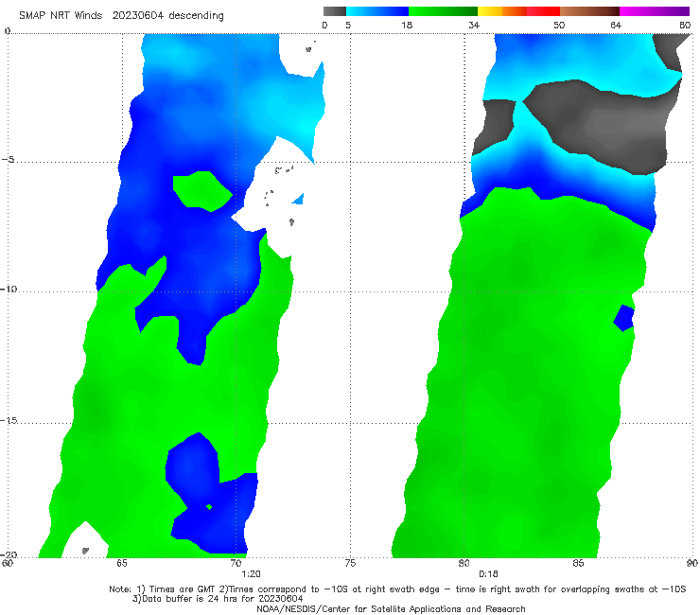700x615 pixels.
Task: Click the NOAA/NESDIS credit line
Action: click(391, 608)
